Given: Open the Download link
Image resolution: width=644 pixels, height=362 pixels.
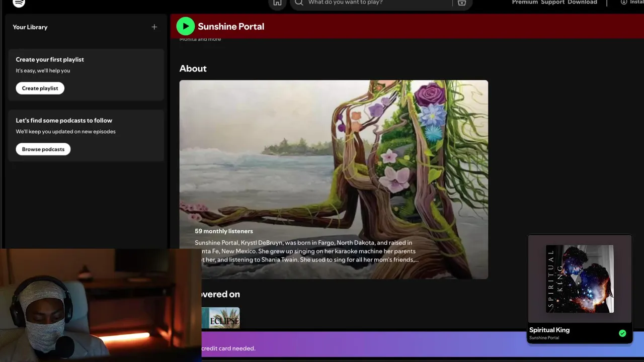Looking at the screenshot, I should coord(582,3).
